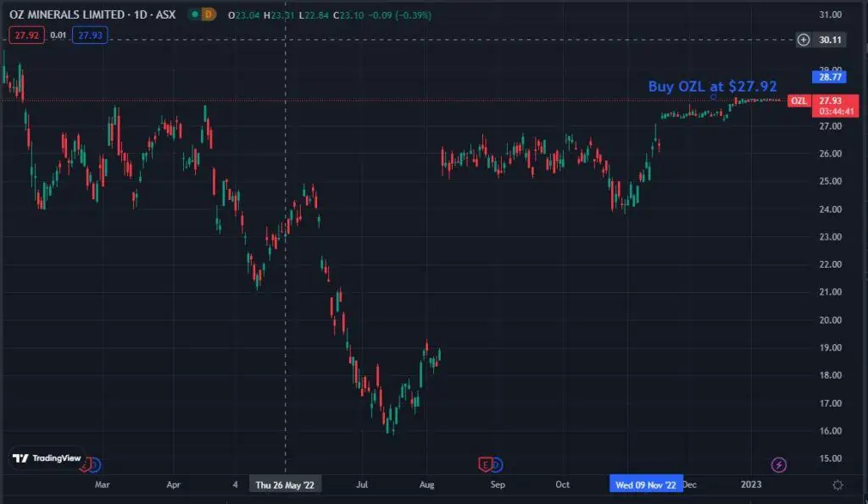Open the chart settings gear icon

[x=837, y=485]
